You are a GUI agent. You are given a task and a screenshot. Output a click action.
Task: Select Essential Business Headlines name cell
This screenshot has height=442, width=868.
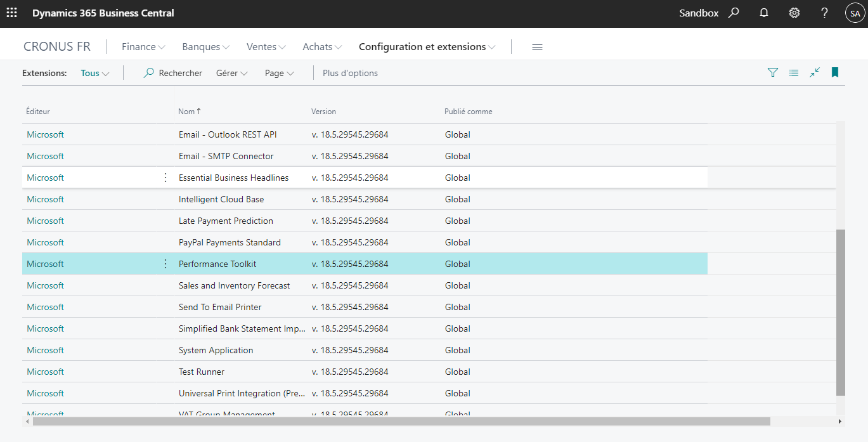point(234,178)
